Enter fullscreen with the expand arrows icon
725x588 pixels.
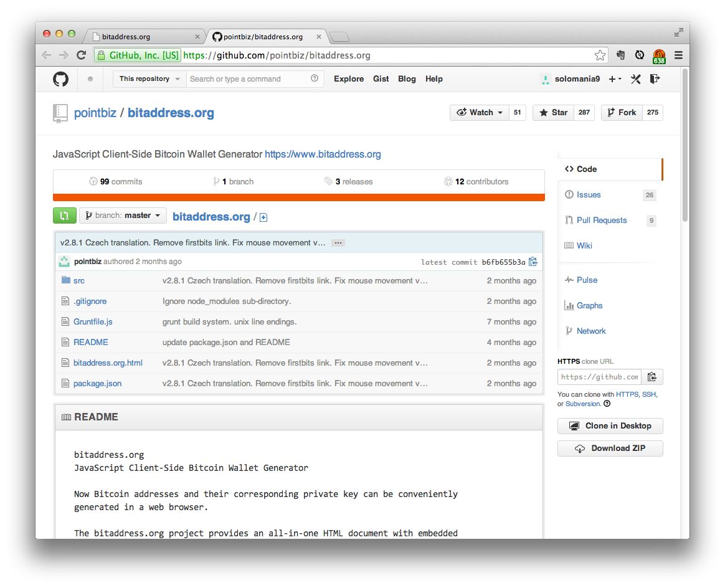678,32
